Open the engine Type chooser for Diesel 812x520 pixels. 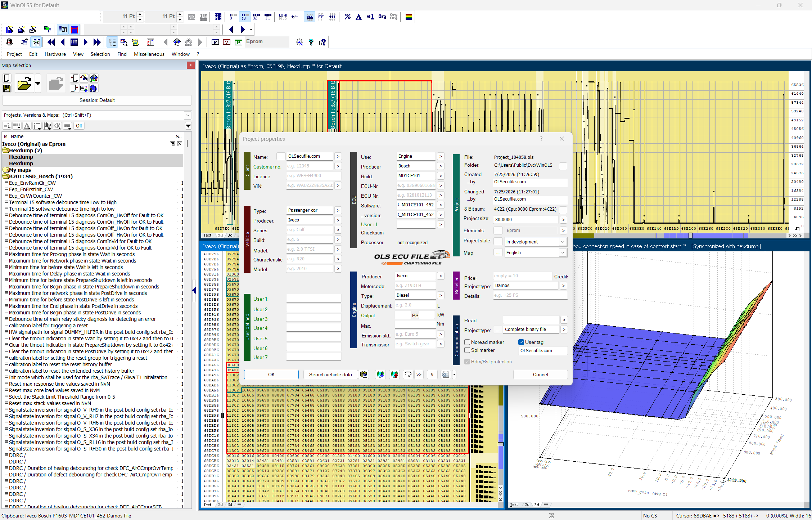point(441,295)
